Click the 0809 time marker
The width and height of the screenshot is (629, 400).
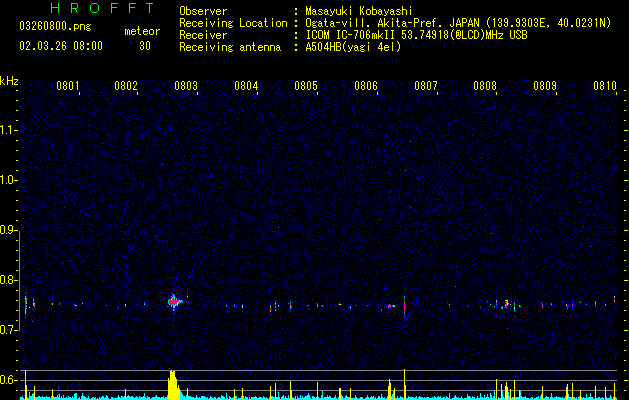pos(545,86)
